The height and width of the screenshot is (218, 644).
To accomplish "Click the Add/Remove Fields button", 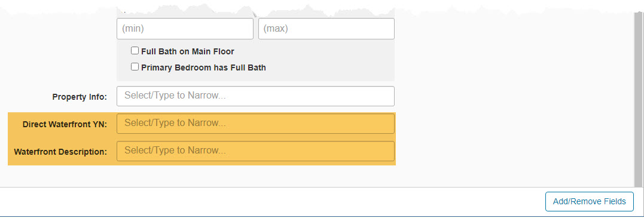I will pos(590,202).
